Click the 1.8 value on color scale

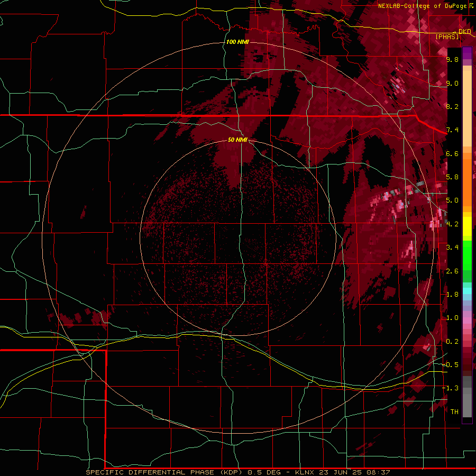(x=452, y=295)
